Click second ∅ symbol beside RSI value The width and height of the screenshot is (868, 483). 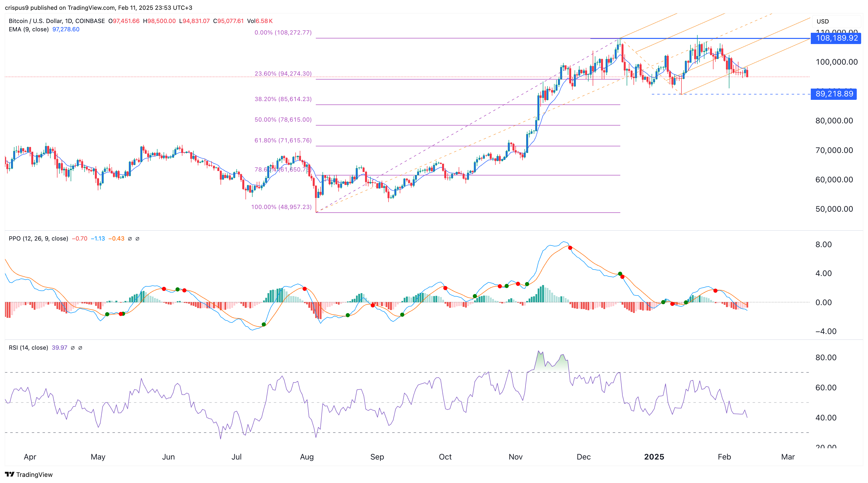click(80, 348)
